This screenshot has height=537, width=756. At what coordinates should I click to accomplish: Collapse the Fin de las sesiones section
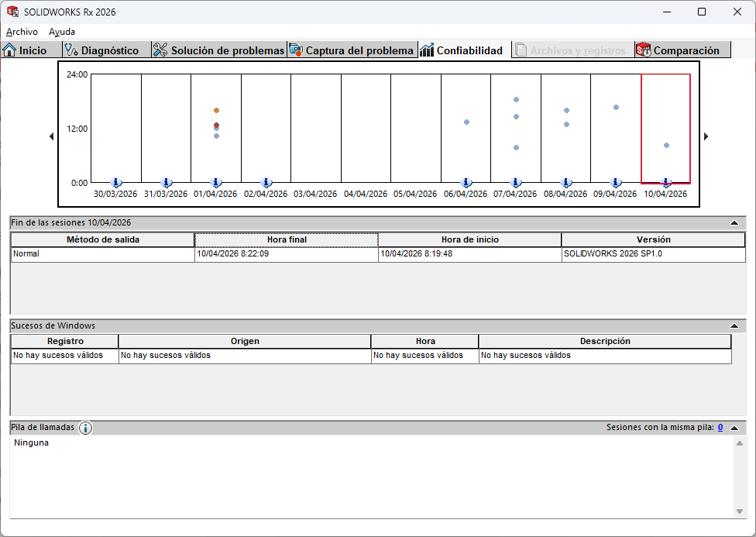point(734,223)
